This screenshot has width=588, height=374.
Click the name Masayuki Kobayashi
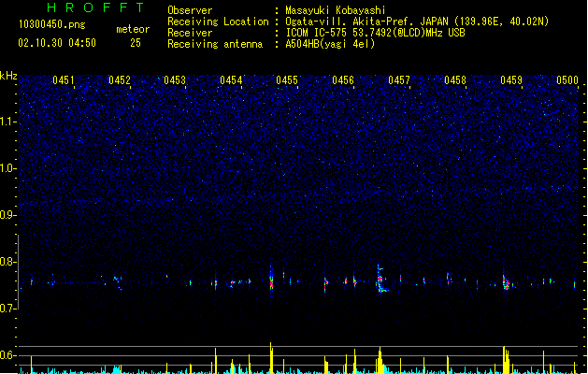click(x=336, y=10)
